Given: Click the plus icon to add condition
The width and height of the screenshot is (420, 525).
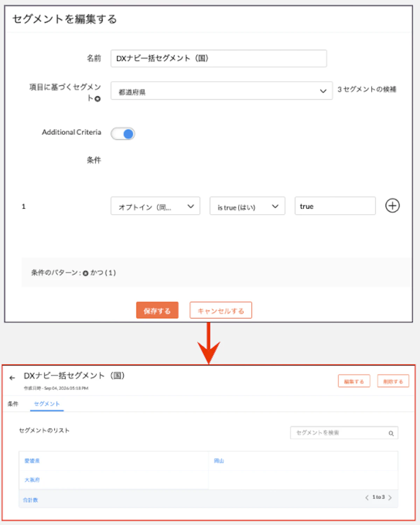Looking at the screenshot, I should tap(392, 206).
